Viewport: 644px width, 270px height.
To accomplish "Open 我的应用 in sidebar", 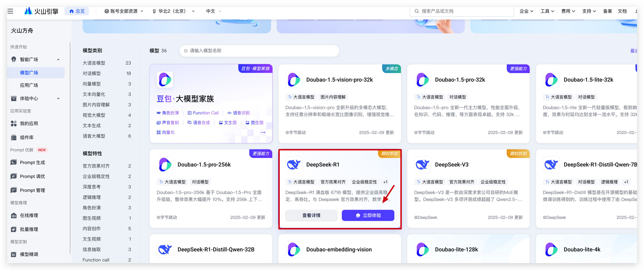I will (x=29, y=124).
